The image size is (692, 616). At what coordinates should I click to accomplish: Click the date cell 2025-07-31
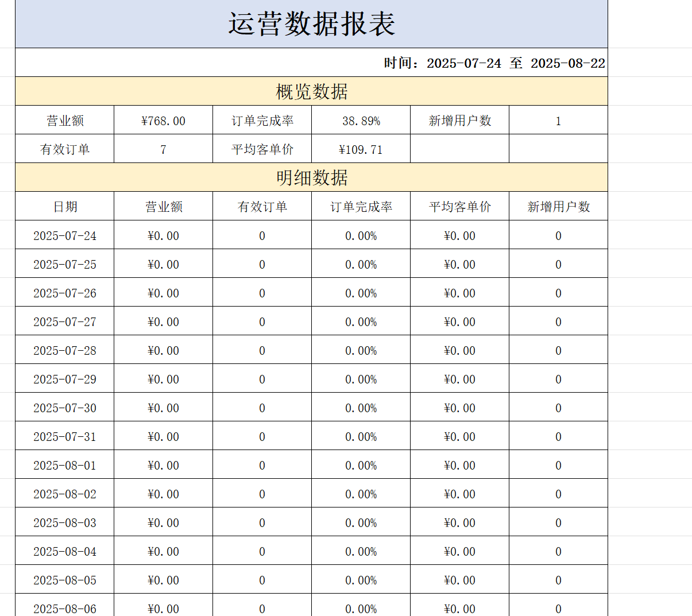[65, 436]
